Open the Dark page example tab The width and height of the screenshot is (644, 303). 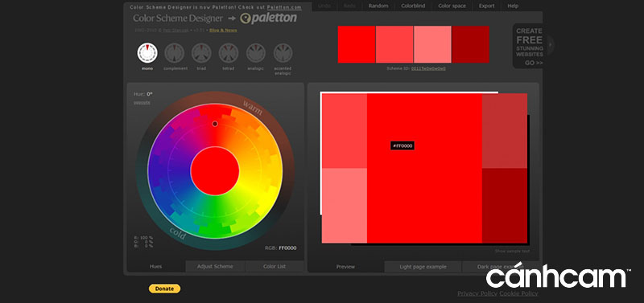pos(500,267)
